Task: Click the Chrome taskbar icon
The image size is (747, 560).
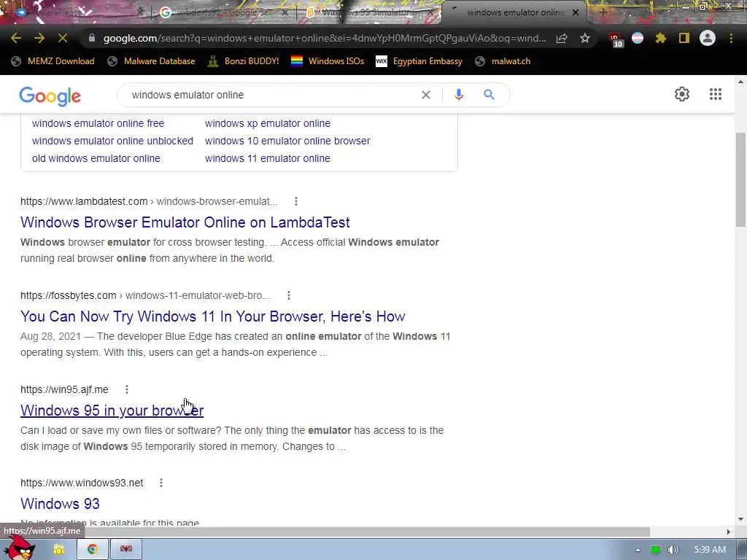Action: [x=93, y=550]
